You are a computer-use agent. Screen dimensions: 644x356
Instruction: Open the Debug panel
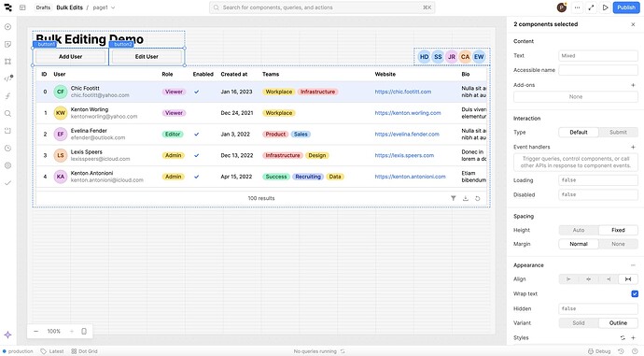(x=599, y=351)
